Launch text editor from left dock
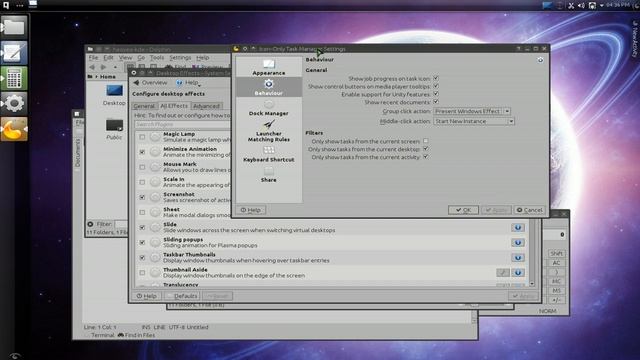This screenshot has height=360, width=640. point(14,53)
